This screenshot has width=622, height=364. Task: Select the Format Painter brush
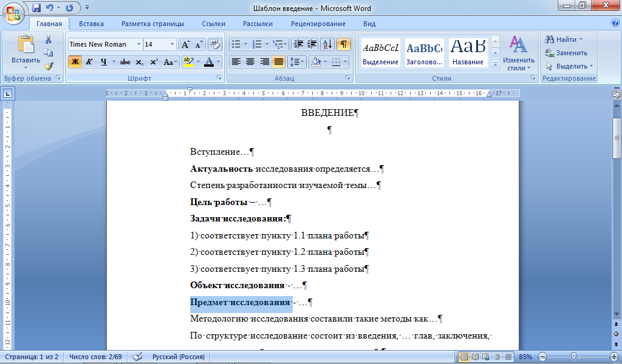49,66
